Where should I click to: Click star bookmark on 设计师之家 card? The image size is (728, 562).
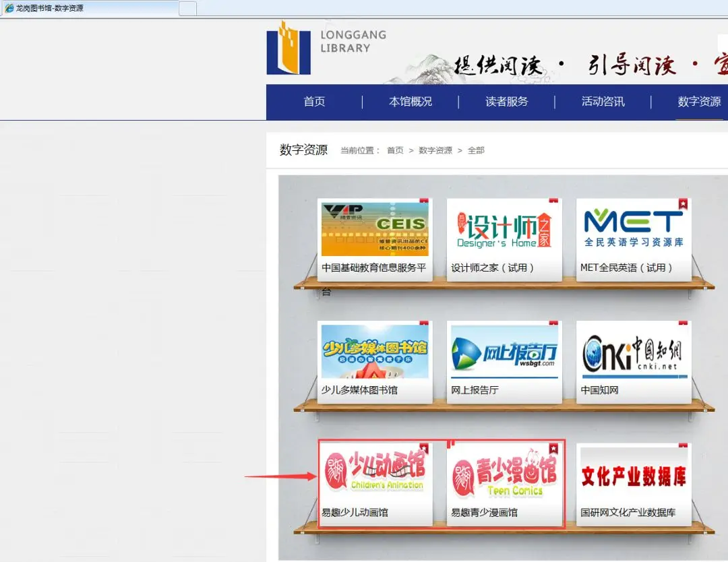[553, 201]
